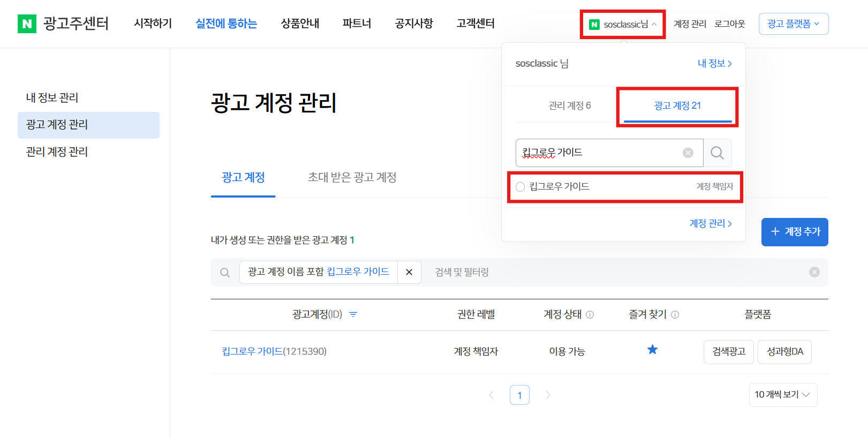The image size is (868, 438).
Task: Switch to 광고 계정 page tab
Action: [243, 178]
